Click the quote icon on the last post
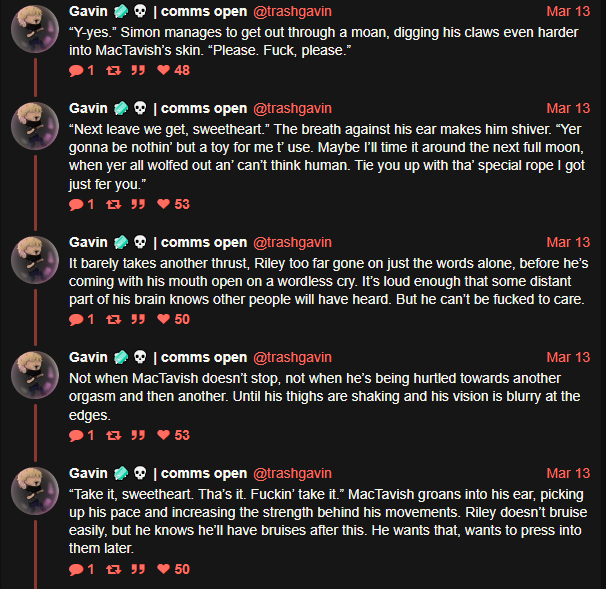The image size is (606, 589). pyautogui.click(x=138, y=569)
